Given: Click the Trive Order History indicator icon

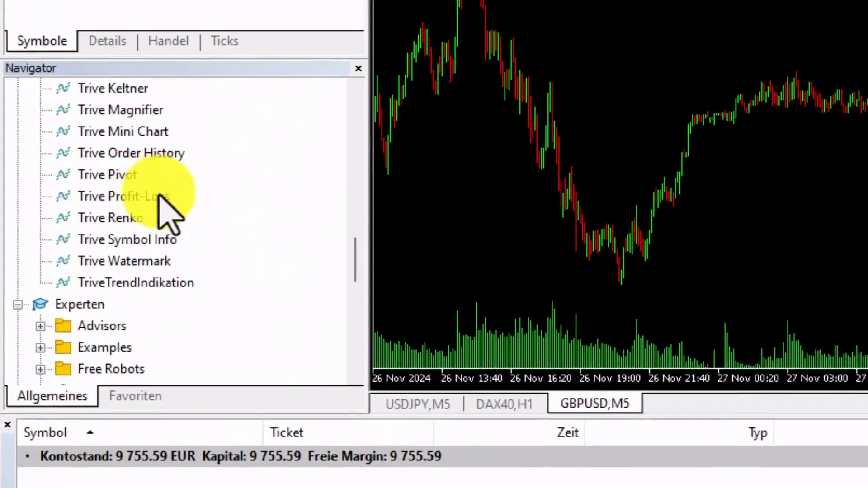Looking at the screenshot, I should [x=63, y=153].
